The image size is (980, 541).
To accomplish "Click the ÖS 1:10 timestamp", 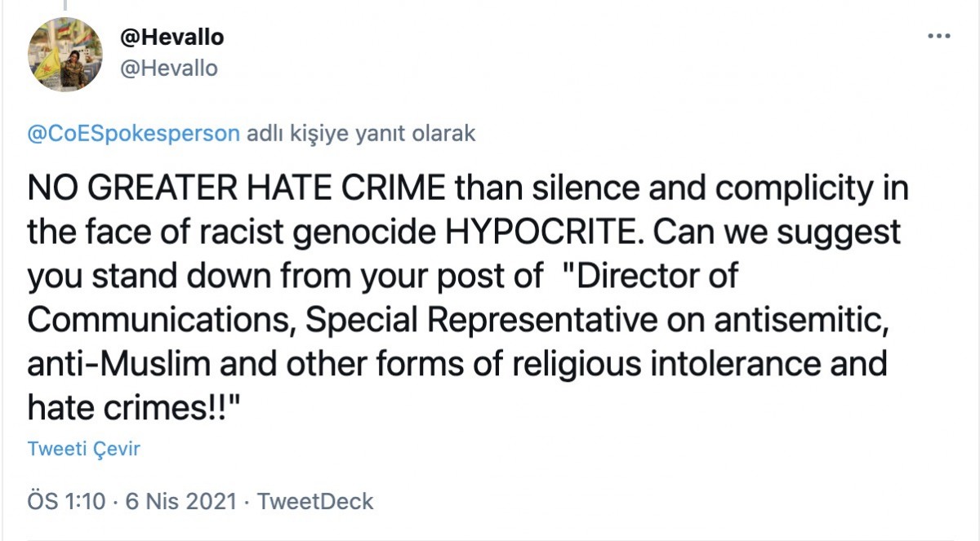I will [67, 501].
